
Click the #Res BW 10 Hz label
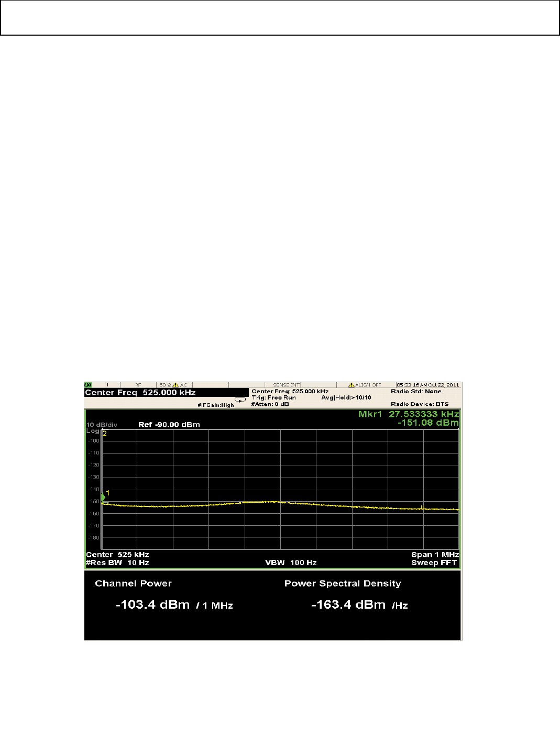point(118,563)
